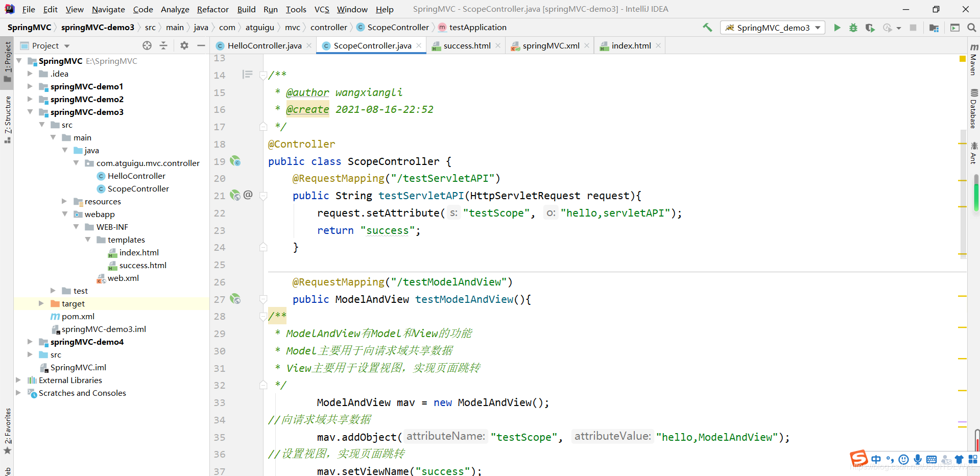This screenshot has height=476, width=980.
Task: Start debugging with the bug icon
Action: click(x=853, y=28)
